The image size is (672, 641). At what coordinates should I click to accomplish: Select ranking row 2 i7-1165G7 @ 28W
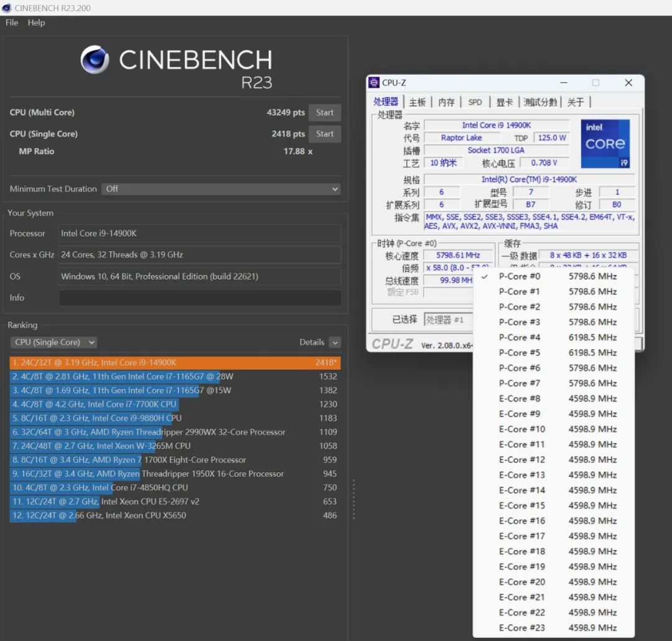[175, 377]
